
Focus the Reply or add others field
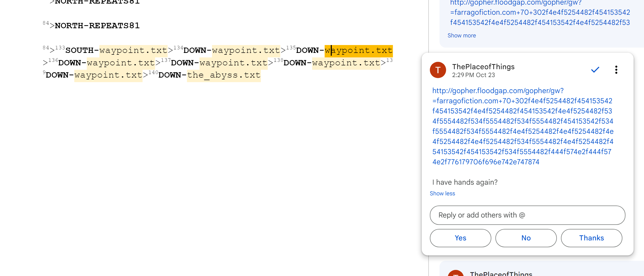[x=527, y=215]
